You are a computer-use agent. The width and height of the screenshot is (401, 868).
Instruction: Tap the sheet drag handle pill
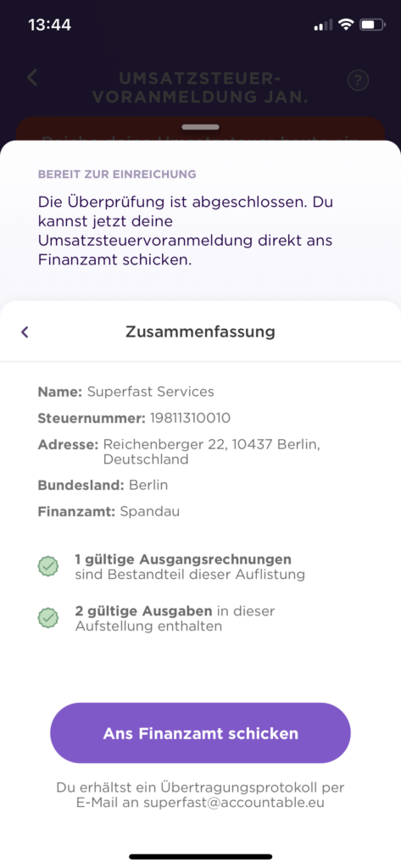(x=200, y=127)
